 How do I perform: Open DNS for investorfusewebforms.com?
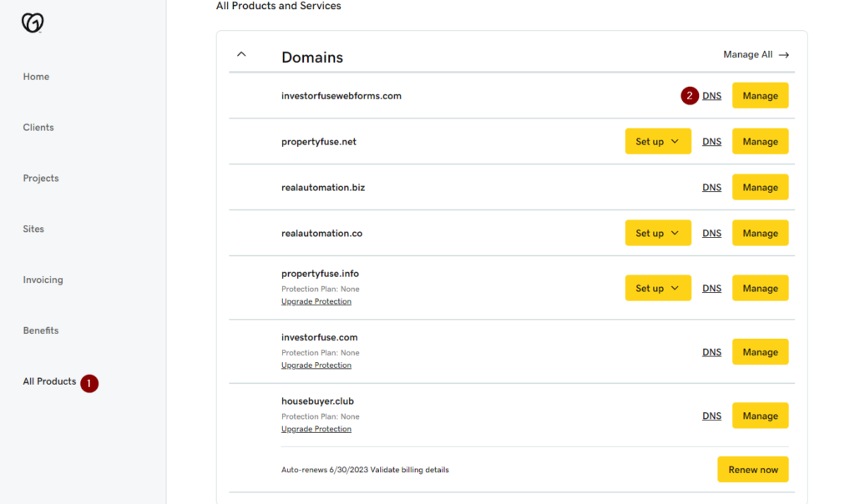click(x=711, y=96)
